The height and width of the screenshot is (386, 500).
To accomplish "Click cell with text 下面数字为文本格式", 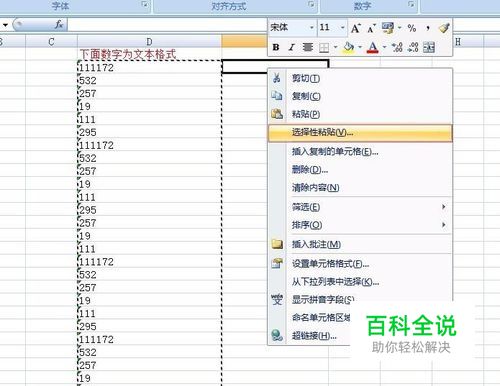I will click(x=149, y=54).
